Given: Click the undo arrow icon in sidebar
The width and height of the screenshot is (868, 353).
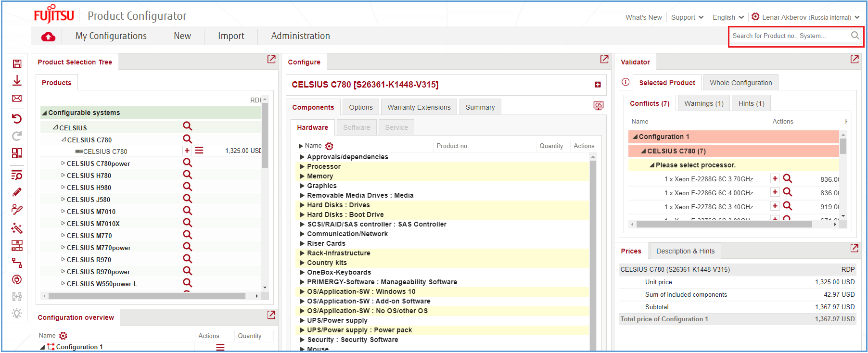Looking at the screenshot, I should [17, 118].
